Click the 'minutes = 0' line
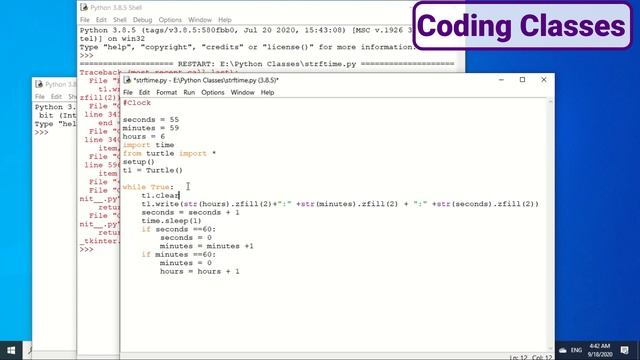This screenshot has height=360, width=640. (186, 263)
